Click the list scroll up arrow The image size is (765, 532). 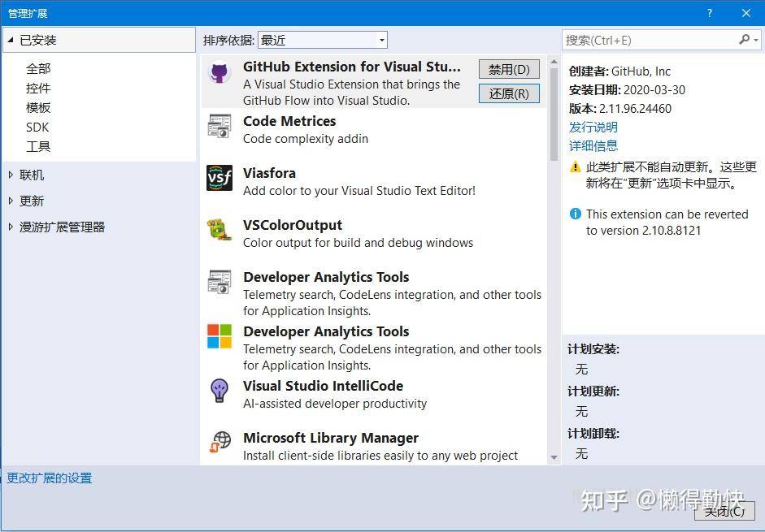coord(554,62)
